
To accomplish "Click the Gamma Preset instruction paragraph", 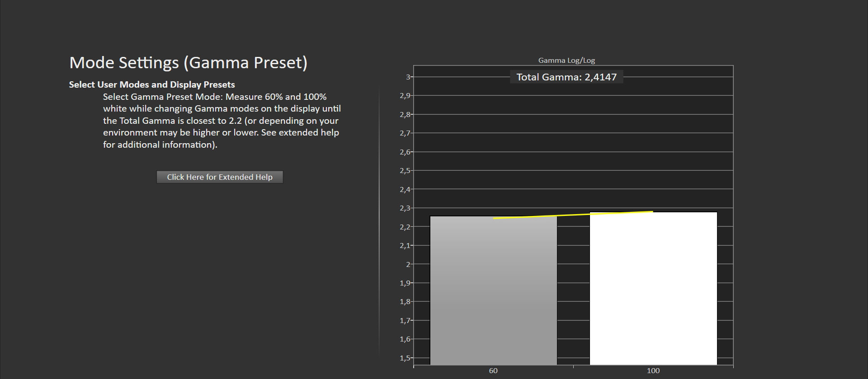I will pos(222,121).
